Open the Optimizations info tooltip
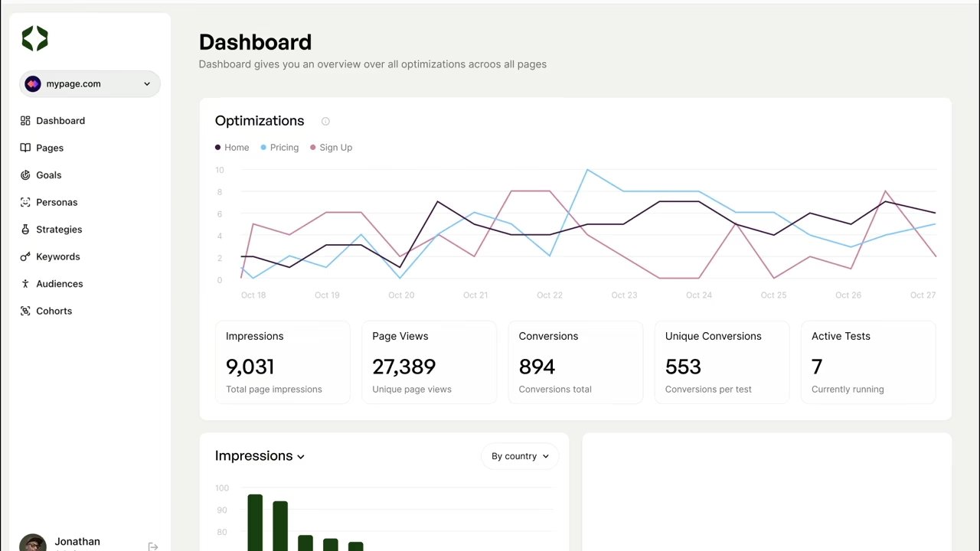980x551 pixels. coord(325,121)
